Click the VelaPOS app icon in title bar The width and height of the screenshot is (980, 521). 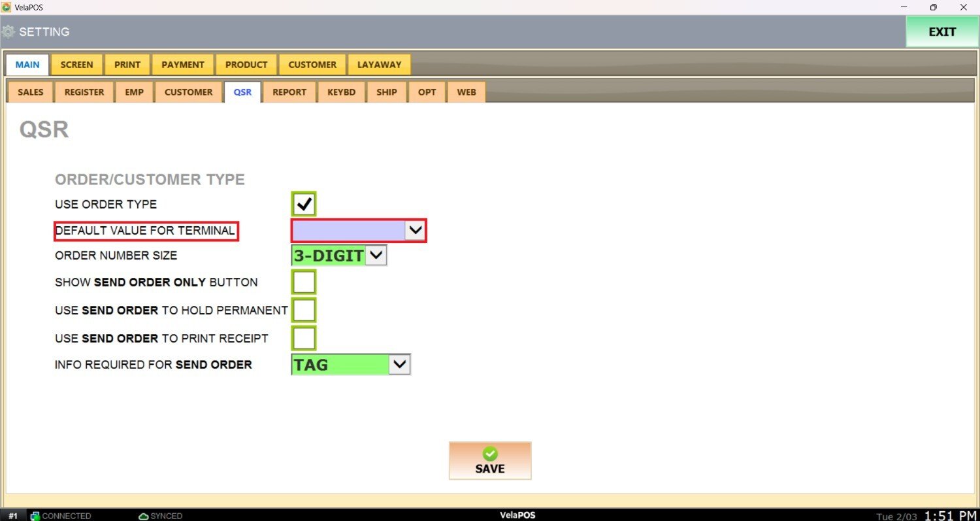[x=7, y=7]
